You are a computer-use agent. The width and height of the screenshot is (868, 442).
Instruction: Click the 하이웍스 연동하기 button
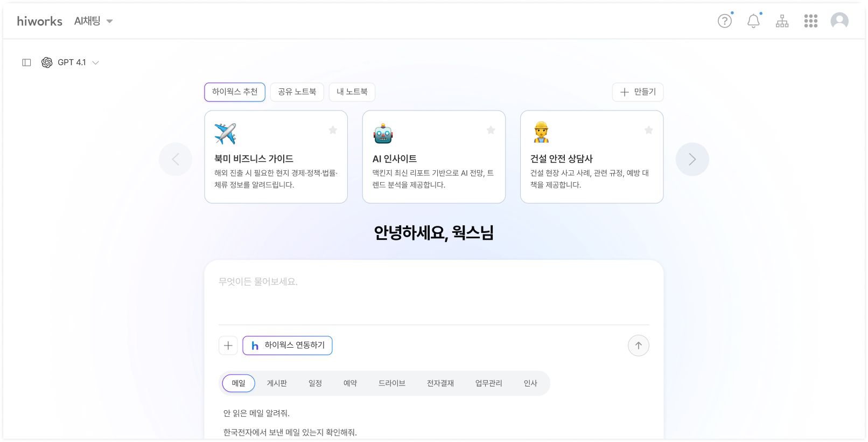288,346
